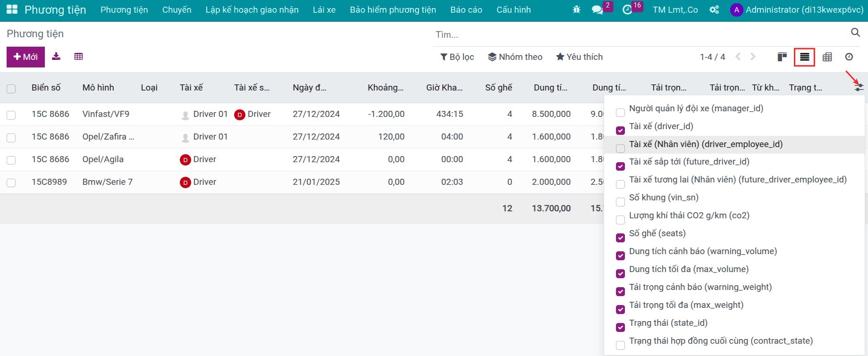Go to previous page arrow
This screenshot has height=356, width=868.
[738, 57]
